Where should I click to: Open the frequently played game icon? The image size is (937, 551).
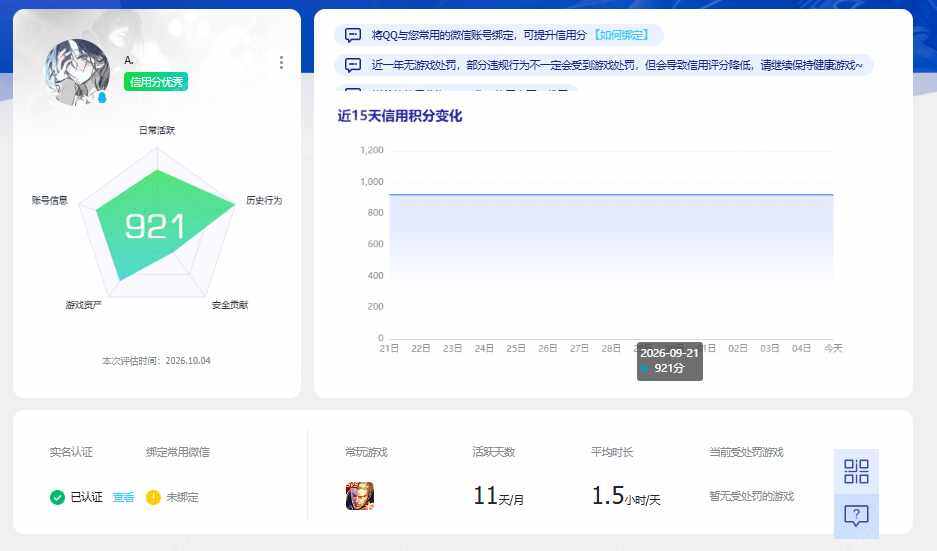pyautogui.click(x=360, y=496)
